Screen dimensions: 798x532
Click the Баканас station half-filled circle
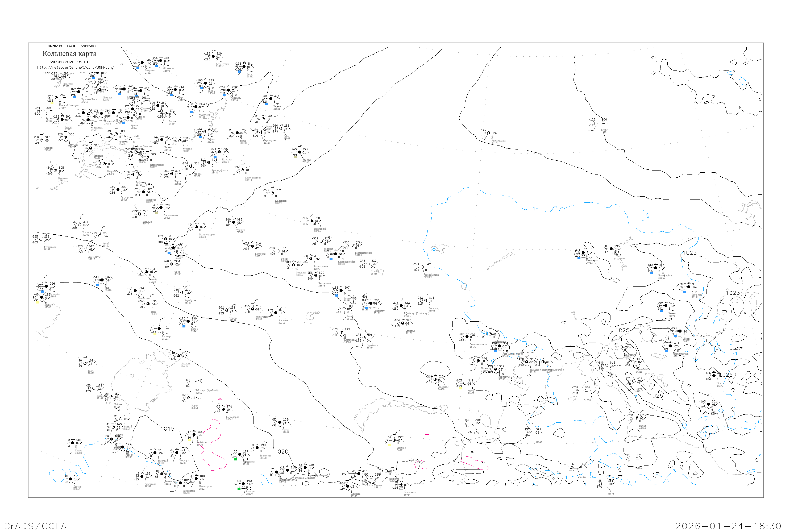394,440
